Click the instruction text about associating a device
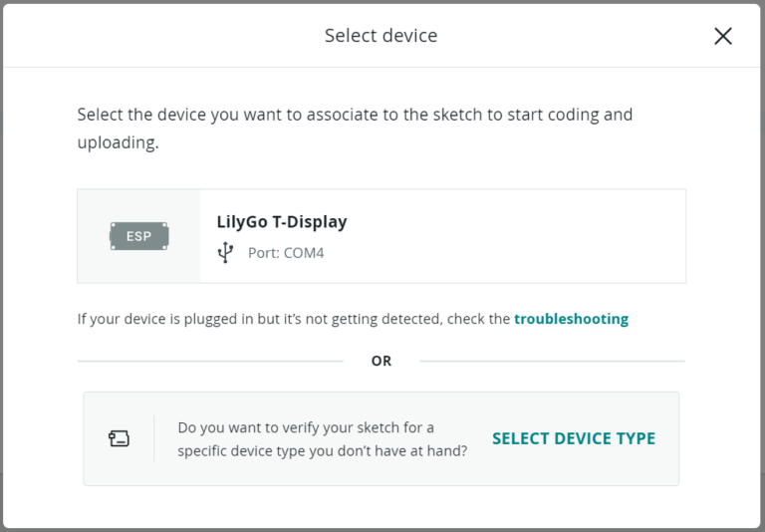This screenshot has width=765, height=532. point(355,115)
